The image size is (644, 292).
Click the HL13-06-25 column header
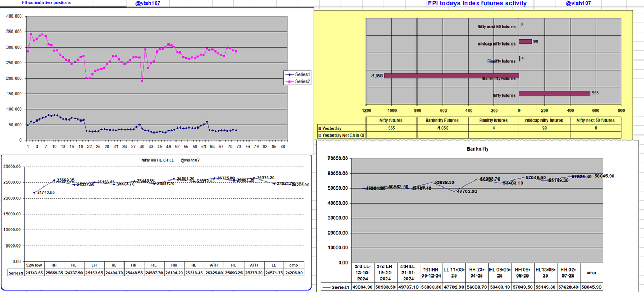(x=546, y=272)
